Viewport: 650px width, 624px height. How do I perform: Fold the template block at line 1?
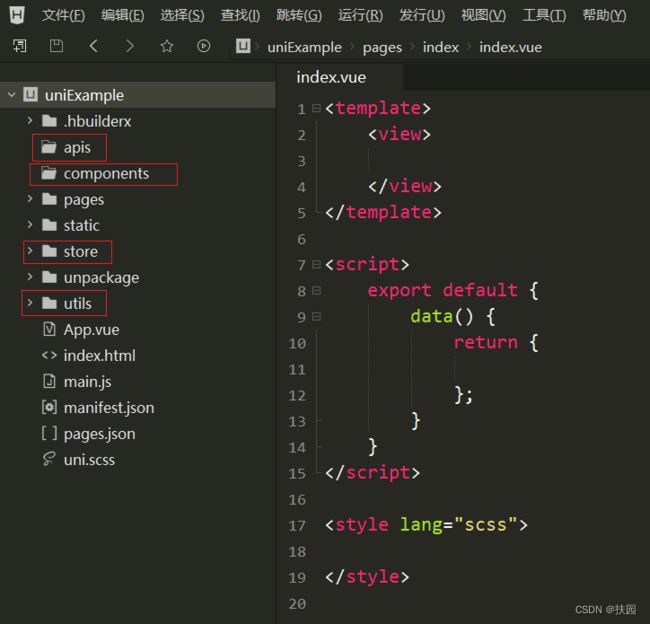click(316, 109)
